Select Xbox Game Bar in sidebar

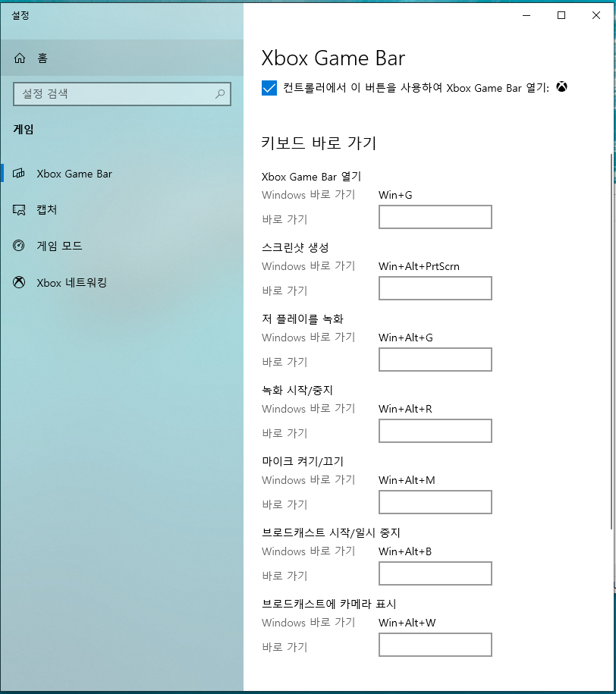pyautogui.click(x=122, y=174)
